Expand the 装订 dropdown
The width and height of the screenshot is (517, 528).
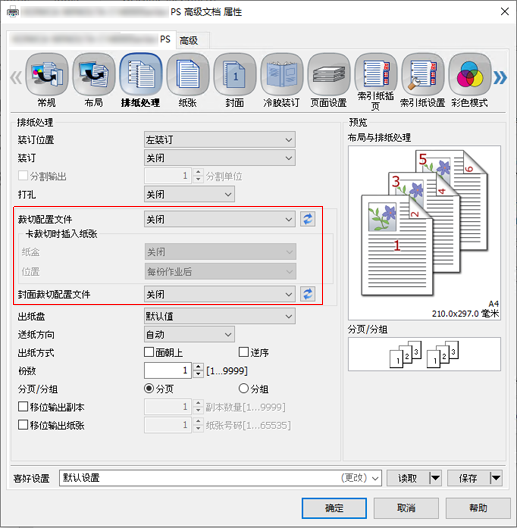220,158
